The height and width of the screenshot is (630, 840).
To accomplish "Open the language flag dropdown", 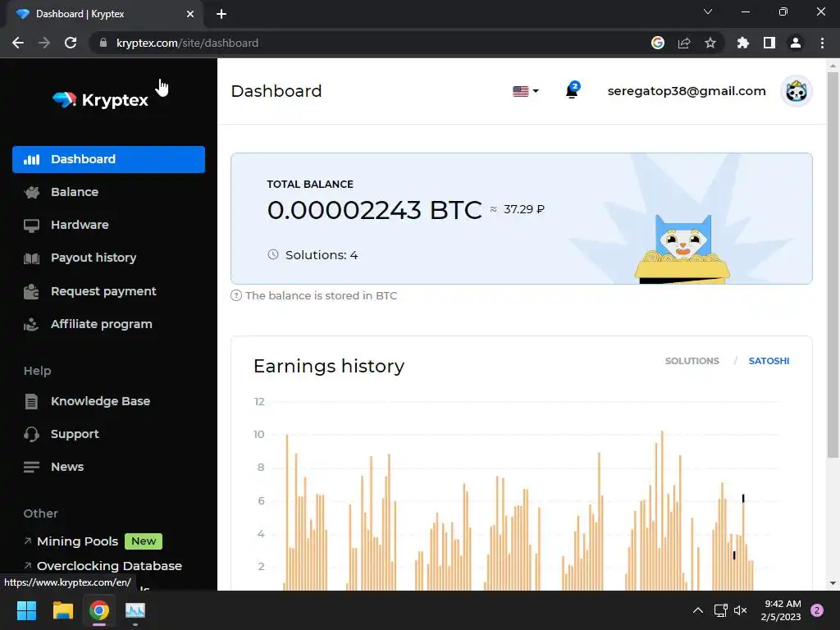I will click(x=526, y=92).
